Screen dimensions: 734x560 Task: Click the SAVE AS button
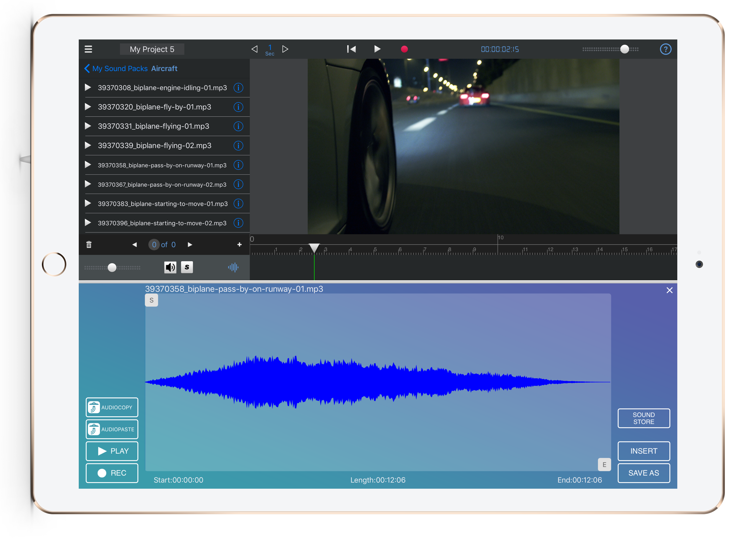pyautogui.click(x=644, y=473)
